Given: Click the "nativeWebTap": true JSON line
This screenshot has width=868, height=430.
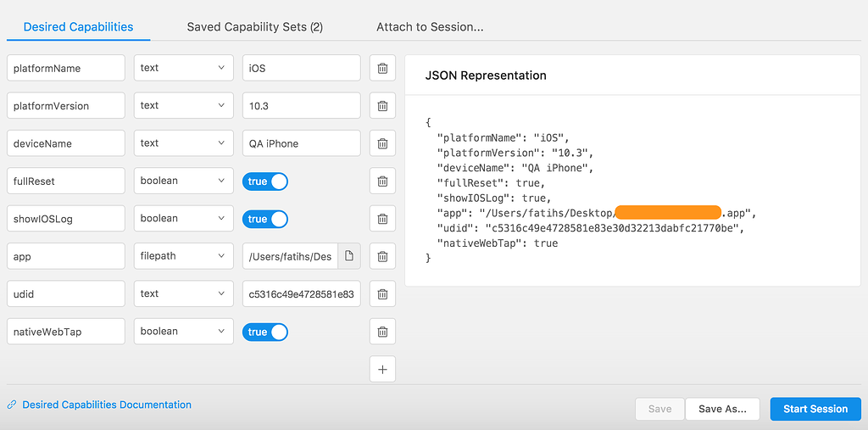Looking at the screenshot, I should pyautogui.click(x=497, y=243).
